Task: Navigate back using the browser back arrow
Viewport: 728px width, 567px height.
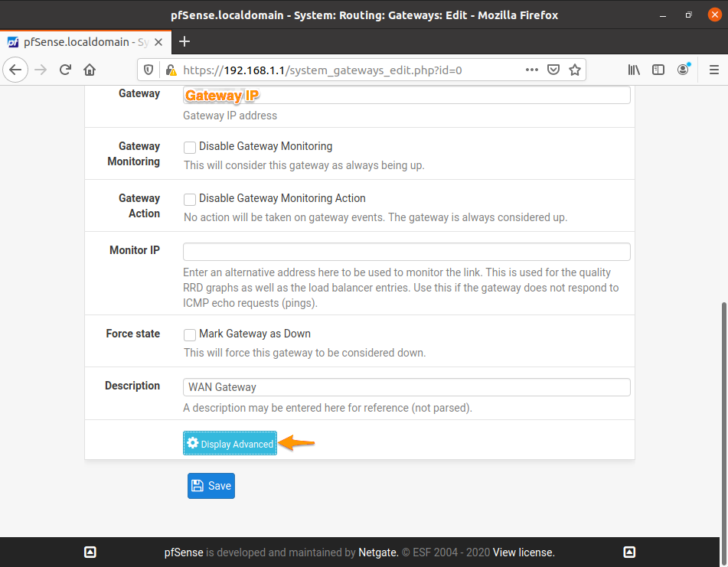Action: [x=15, y=70]
